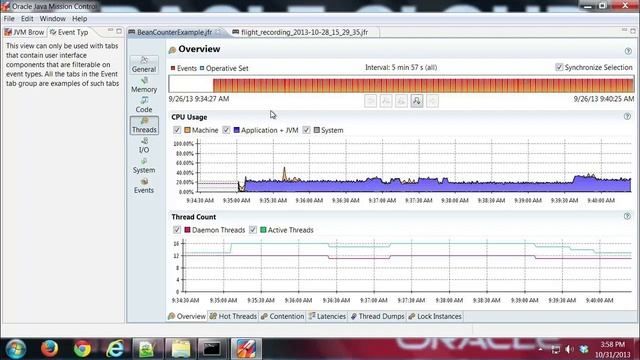Uncheck the Active Threads checkbox
This screenshot has height=360, width=640.
[253, 230]
